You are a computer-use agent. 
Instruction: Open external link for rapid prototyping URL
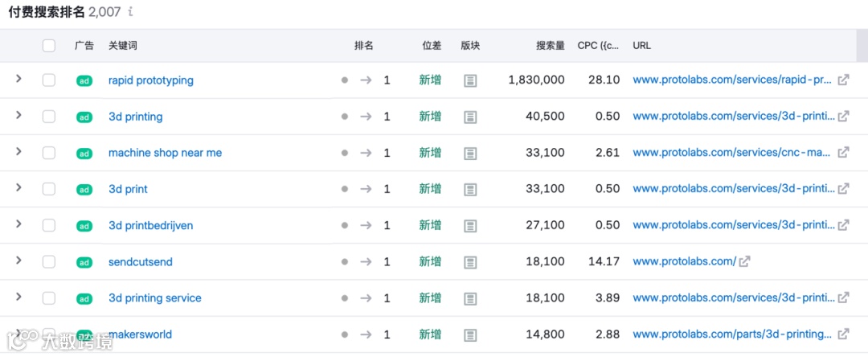(x=843, y=80)
